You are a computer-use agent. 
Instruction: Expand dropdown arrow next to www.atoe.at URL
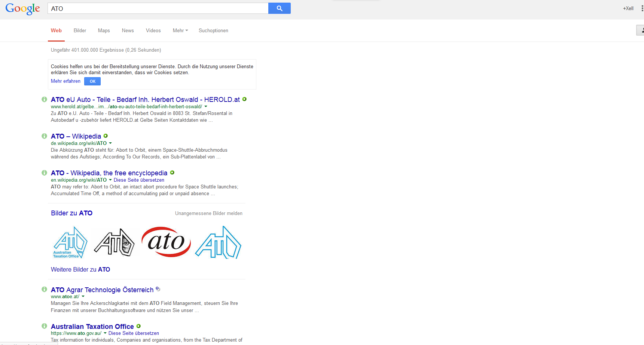coord(83,297)
